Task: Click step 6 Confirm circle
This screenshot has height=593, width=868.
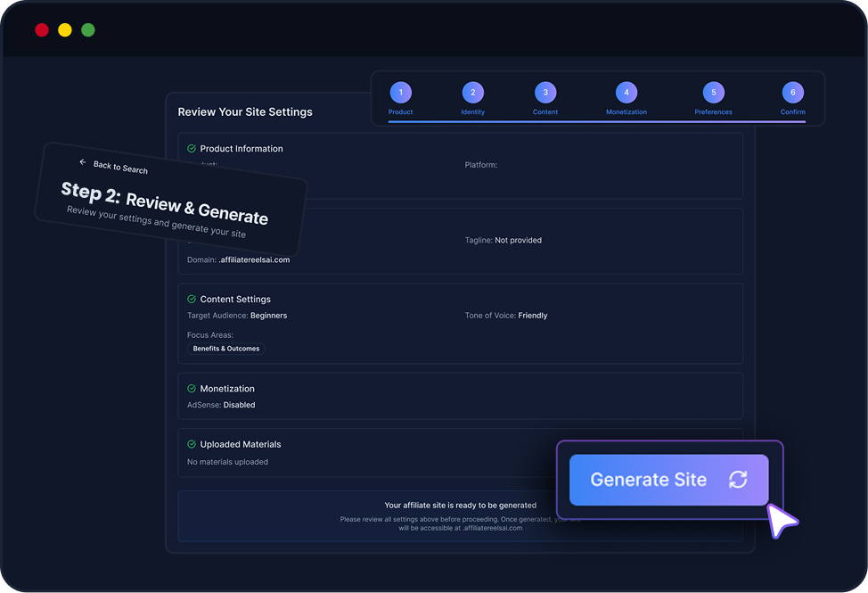Action: point(792,93)
